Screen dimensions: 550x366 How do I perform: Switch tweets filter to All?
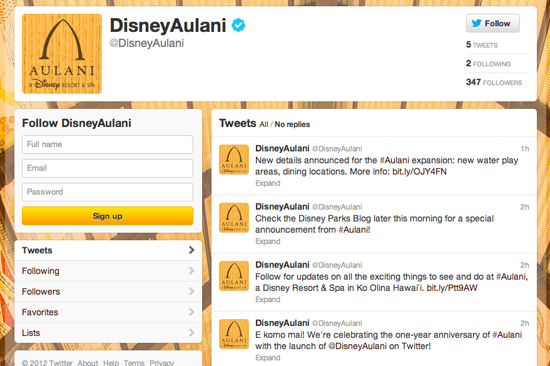point(264,124)
